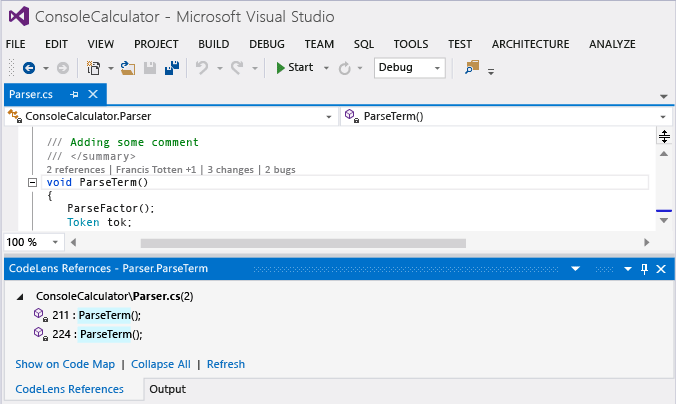
Task: Close the CodeLens References panel
Action: pos(661,269)
